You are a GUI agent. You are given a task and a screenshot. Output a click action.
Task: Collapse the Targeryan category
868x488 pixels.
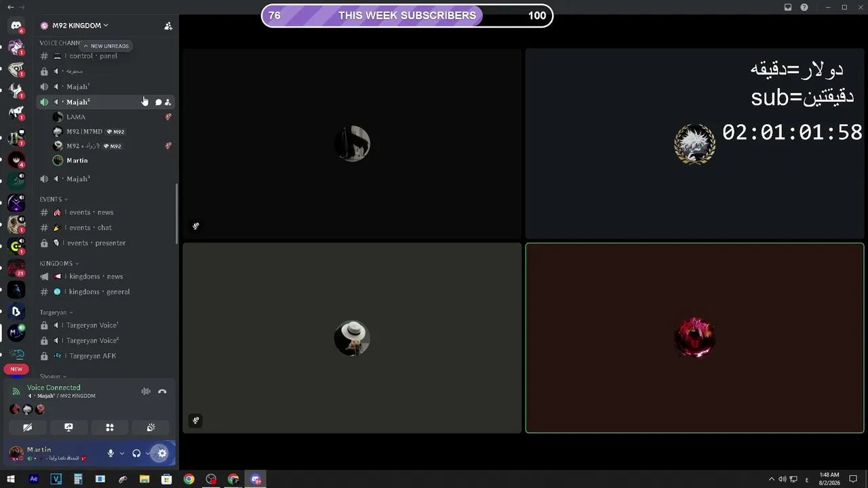[x=56, y=312]
